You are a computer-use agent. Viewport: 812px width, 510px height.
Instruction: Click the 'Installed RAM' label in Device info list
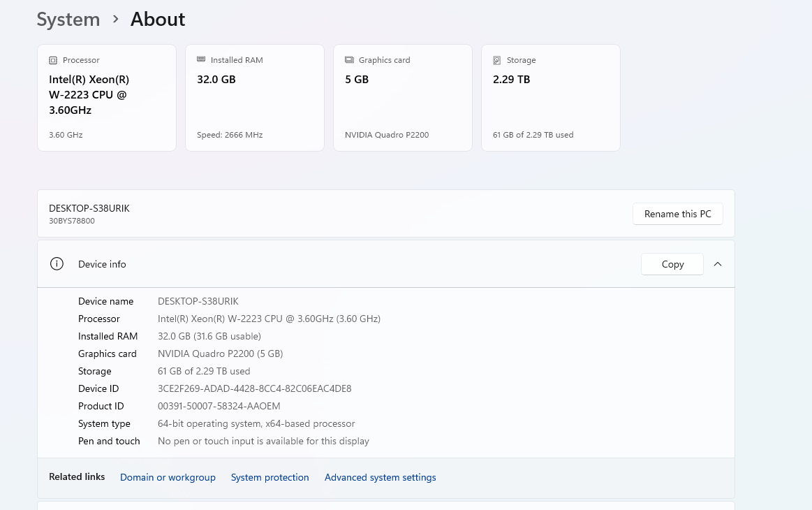(108, 336)
